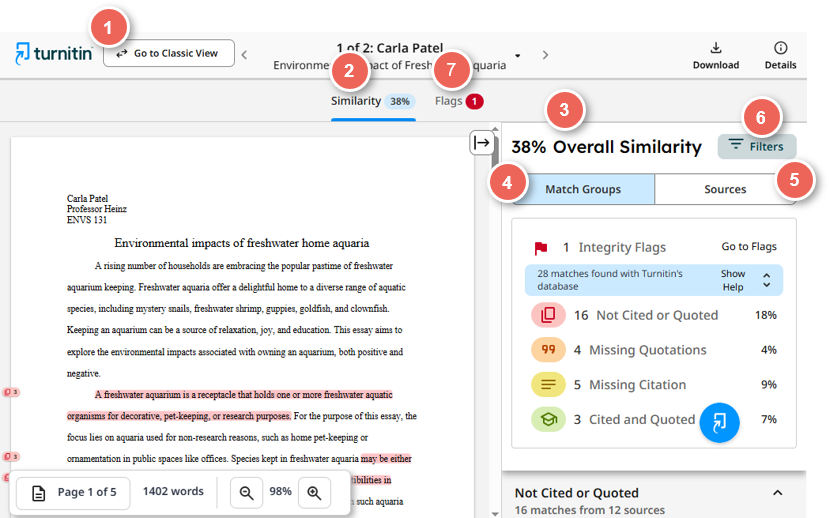Go to next submission arrow
Image resolution: width=829 pixels, height=518 pixels.
[x=545, y=55]
